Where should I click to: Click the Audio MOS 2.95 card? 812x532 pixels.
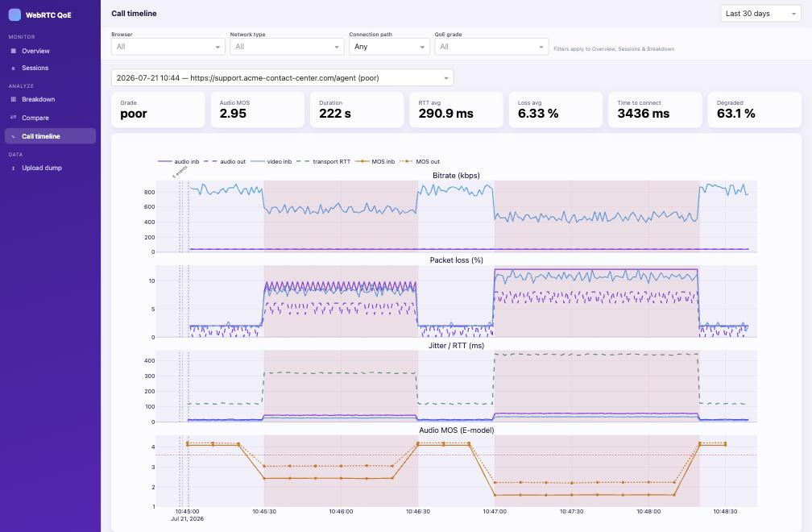[258, 110]
